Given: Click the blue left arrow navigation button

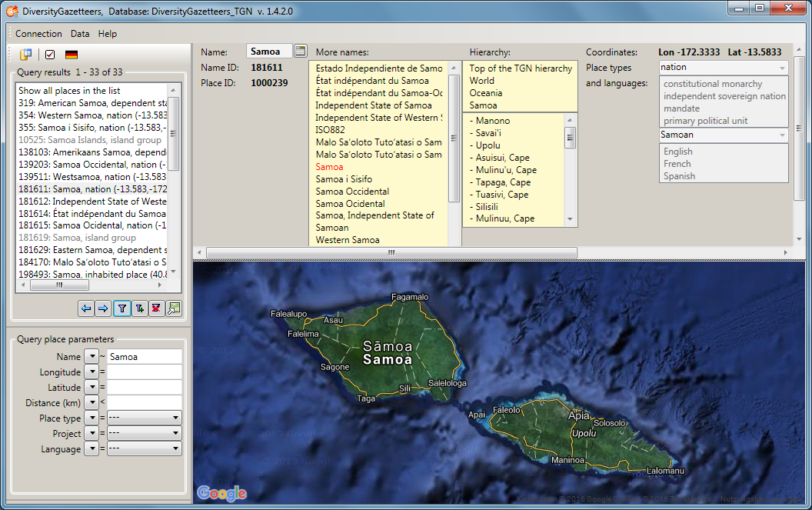Looking at the screenshot, I should click(85, 308).
